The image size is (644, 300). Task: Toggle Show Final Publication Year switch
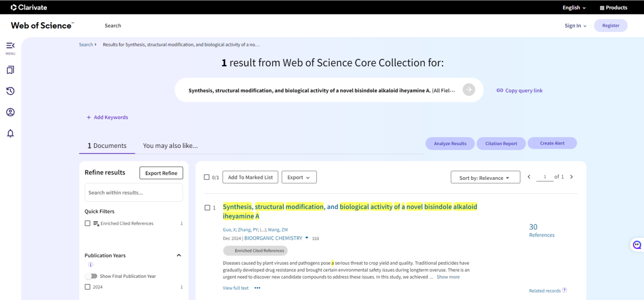(x=91, y=276)
